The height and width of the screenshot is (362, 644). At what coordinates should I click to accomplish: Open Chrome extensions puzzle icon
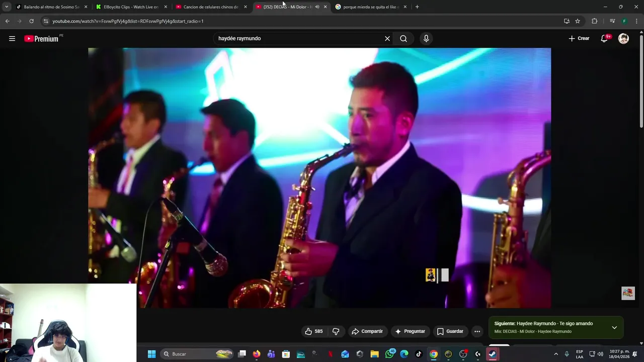595,21
